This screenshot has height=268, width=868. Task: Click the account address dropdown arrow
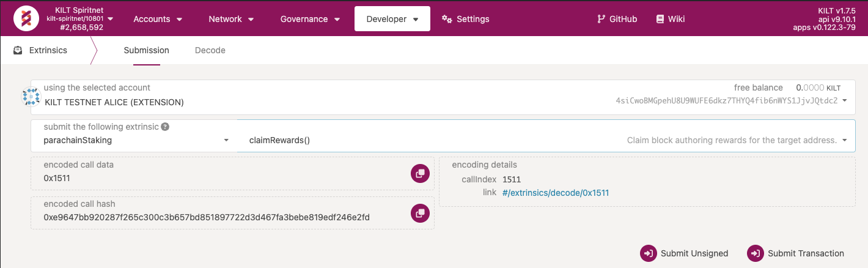pos(845,100)
